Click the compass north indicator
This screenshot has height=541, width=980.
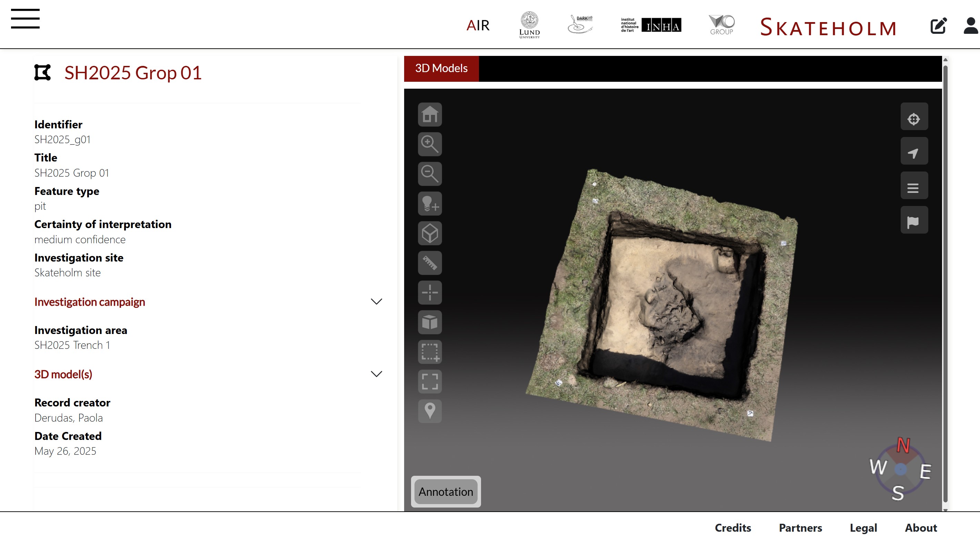(x=903, y=445)
